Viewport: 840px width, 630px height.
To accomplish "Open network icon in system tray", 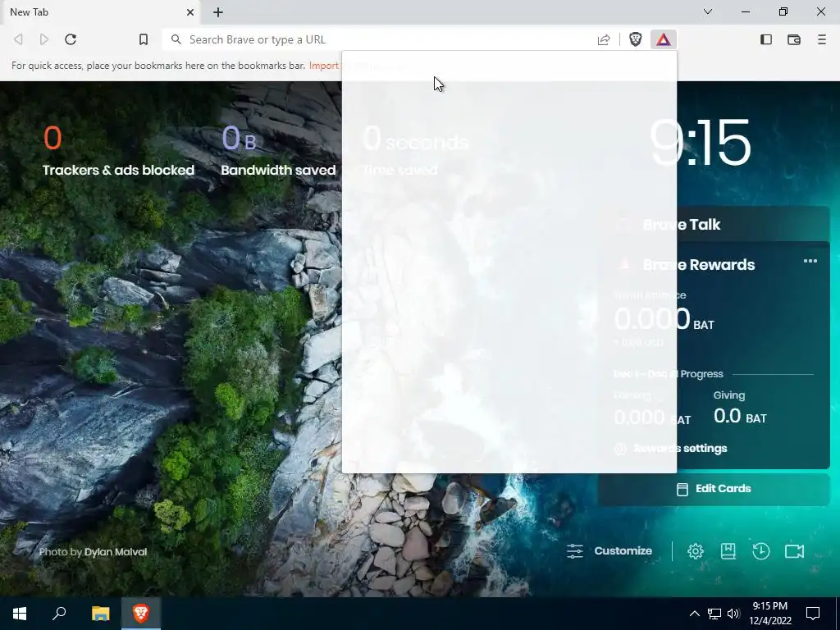I will 714,614.
